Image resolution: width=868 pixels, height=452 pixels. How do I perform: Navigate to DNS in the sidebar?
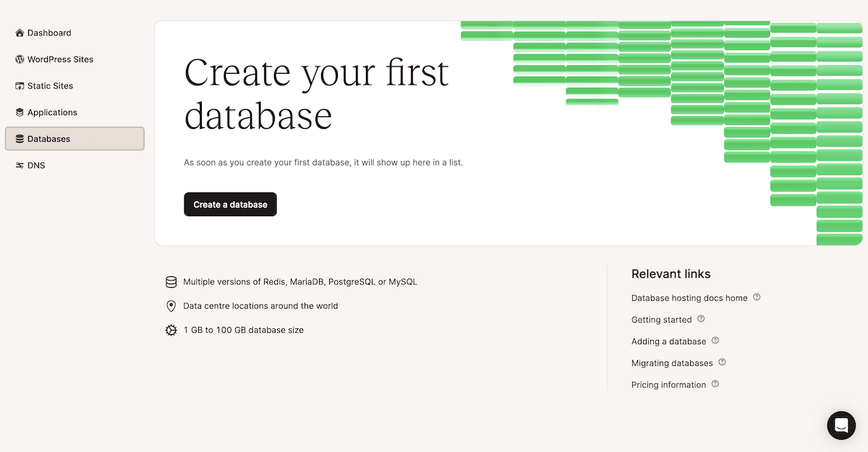(34, 165)
